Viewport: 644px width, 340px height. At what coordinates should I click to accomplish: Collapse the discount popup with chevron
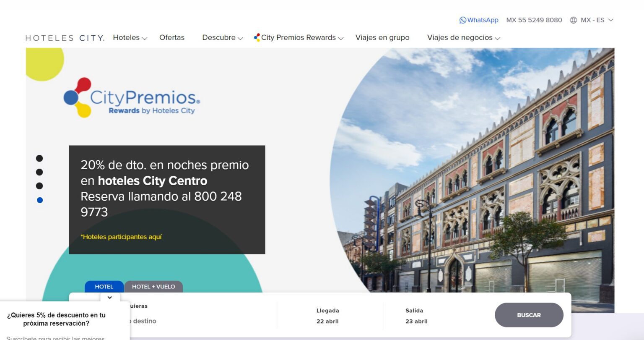(x=110, y=298)
